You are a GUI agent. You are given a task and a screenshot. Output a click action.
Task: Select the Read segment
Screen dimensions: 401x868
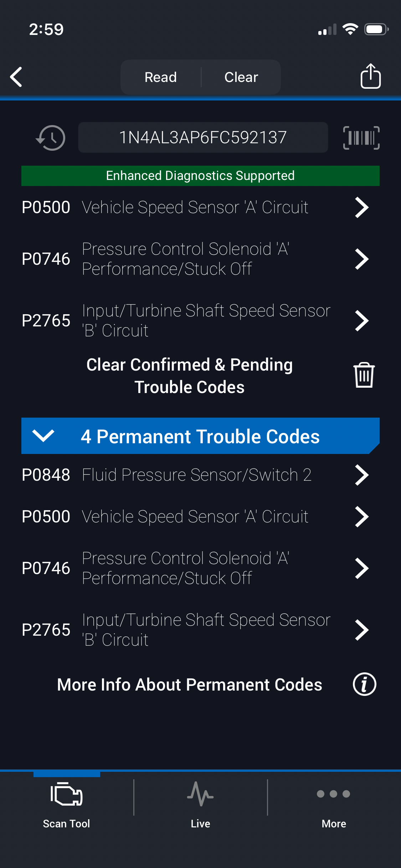(161, 77)
